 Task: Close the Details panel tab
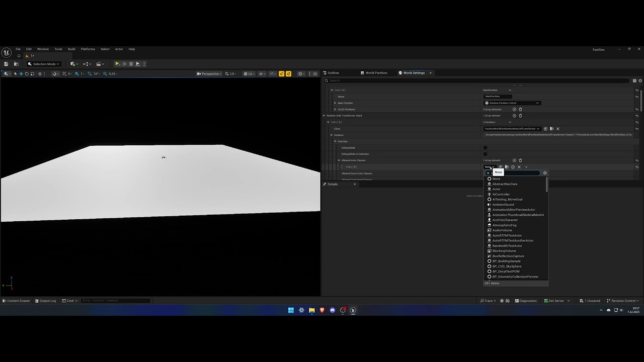pos(354,184)
